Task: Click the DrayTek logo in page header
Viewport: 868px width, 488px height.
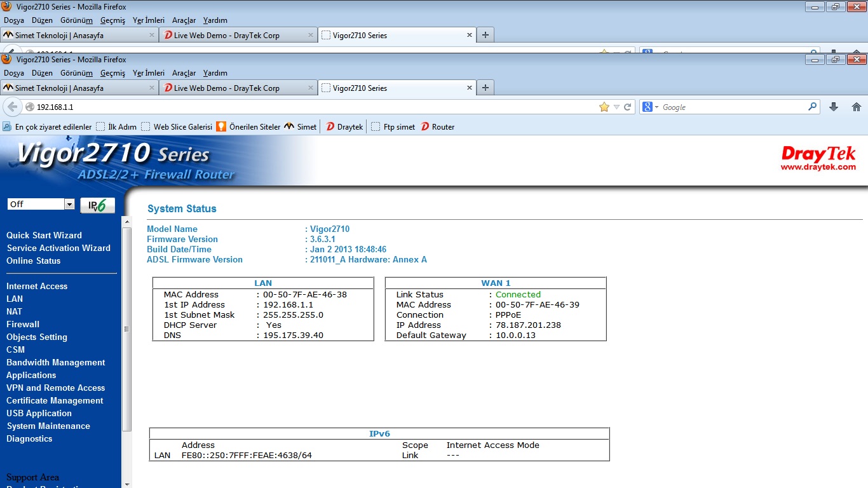Action: tap(818, 158)
